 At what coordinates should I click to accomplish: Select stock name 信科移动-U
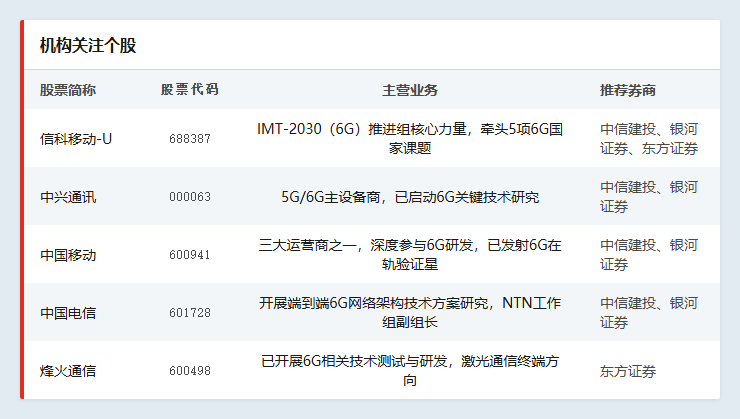click(x=76, y=139)
